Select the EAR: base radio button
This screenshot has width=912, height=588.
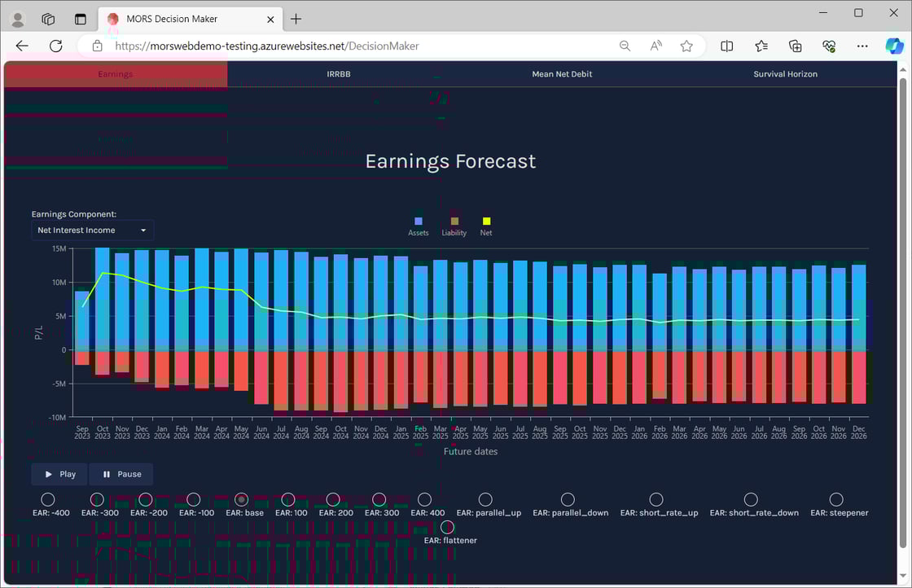241,500
